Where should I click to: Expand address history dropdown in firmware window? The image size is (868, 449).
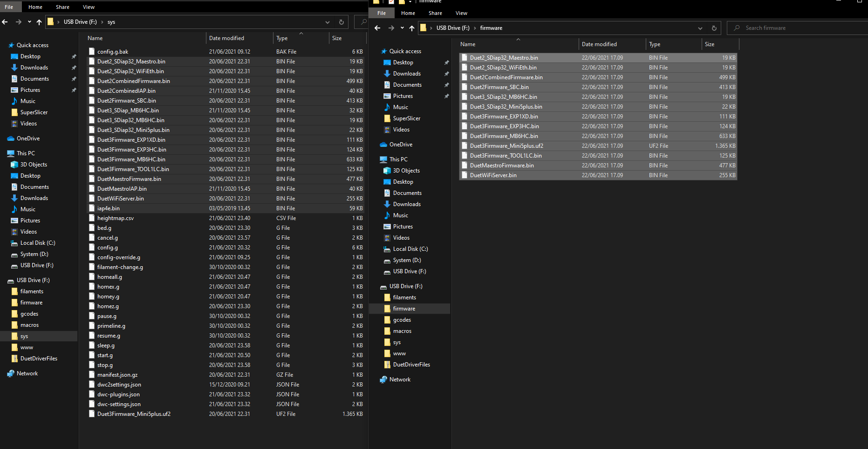coord(700,28)
